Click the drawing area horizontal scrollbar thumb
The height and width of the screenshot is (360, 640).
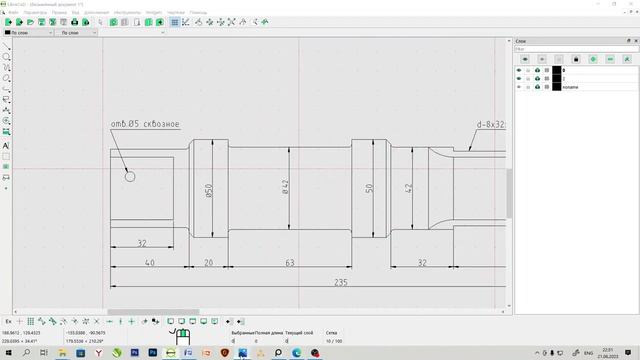tap(153, 312)
